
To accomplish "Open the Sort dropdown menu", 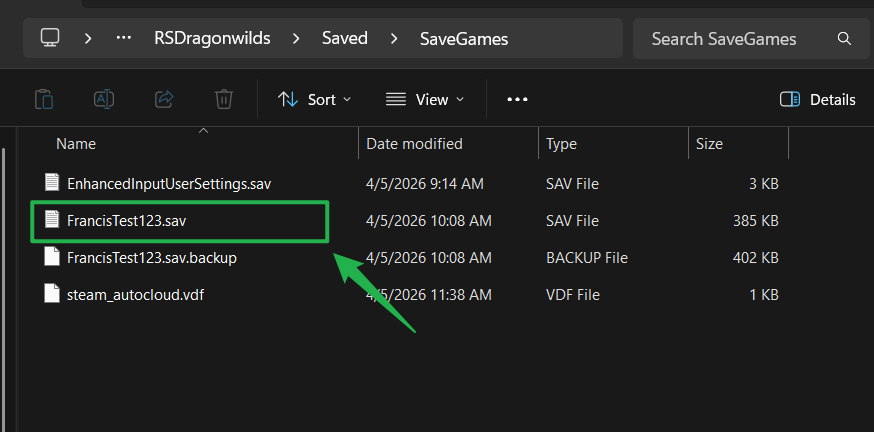I will [314, 99].
